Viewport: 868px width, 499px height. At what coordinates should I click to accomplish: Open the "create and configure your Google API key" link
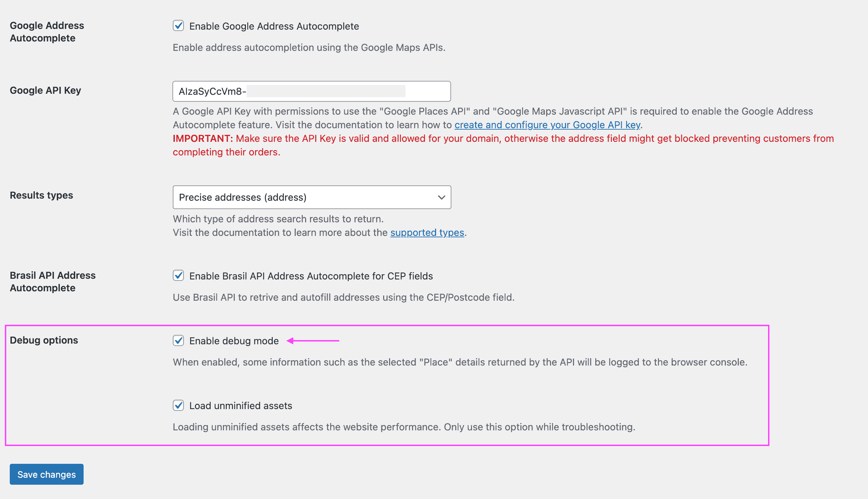(x=547, y=125)
